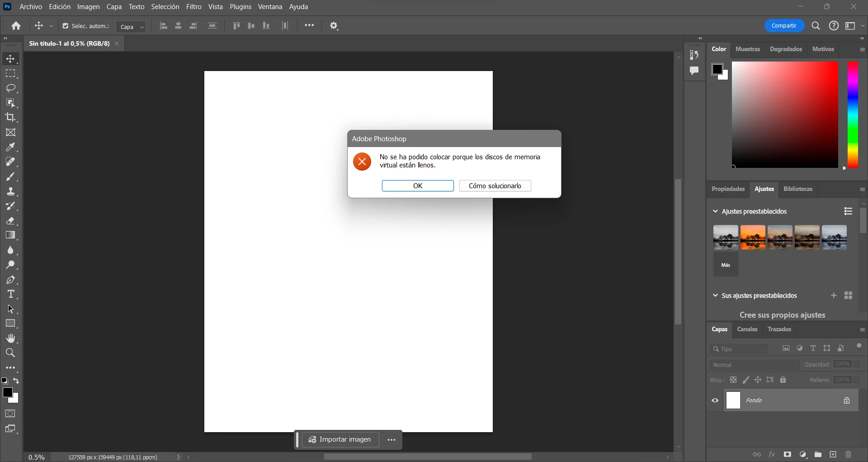
Task: Change screen mode in toolbar
Action: [10, 429]
